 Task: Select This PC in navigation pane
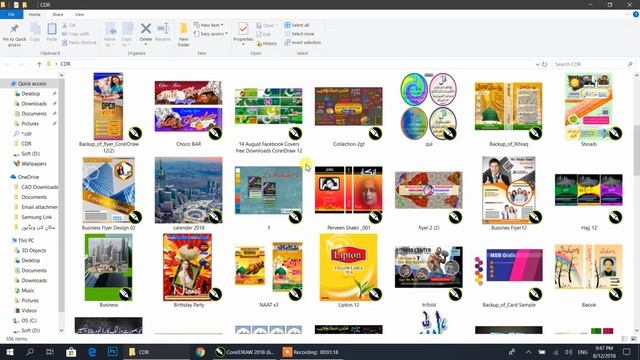26,240
